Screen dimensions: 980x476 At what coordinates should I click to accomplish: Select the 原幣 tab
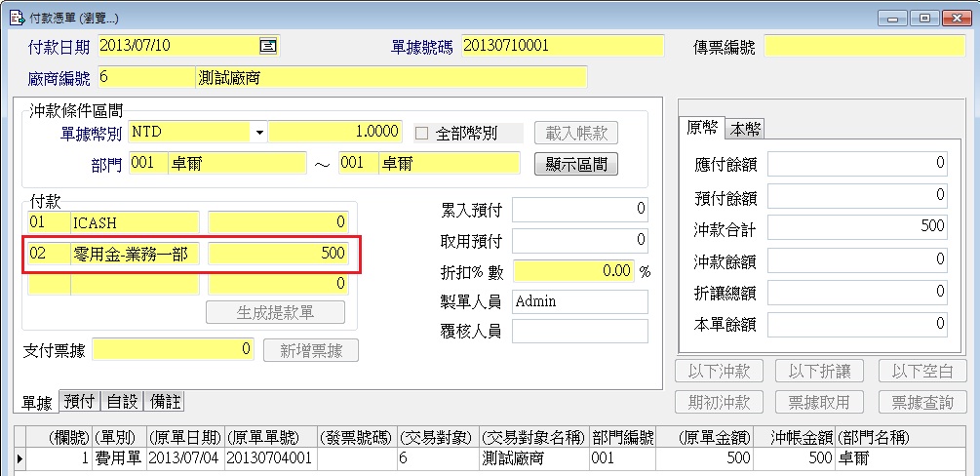(702, 129)
